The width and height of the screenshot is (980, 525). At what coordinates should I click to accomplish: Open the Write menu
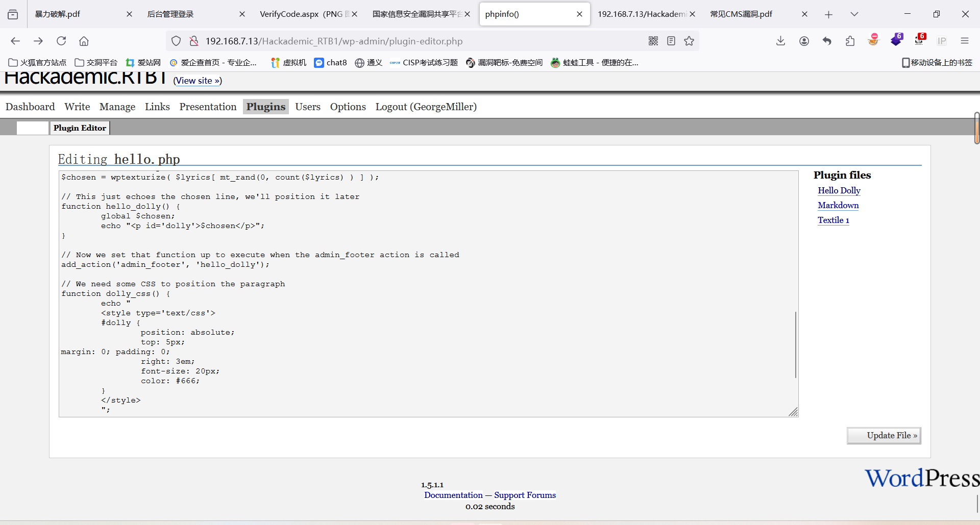[x=77, y=107]
